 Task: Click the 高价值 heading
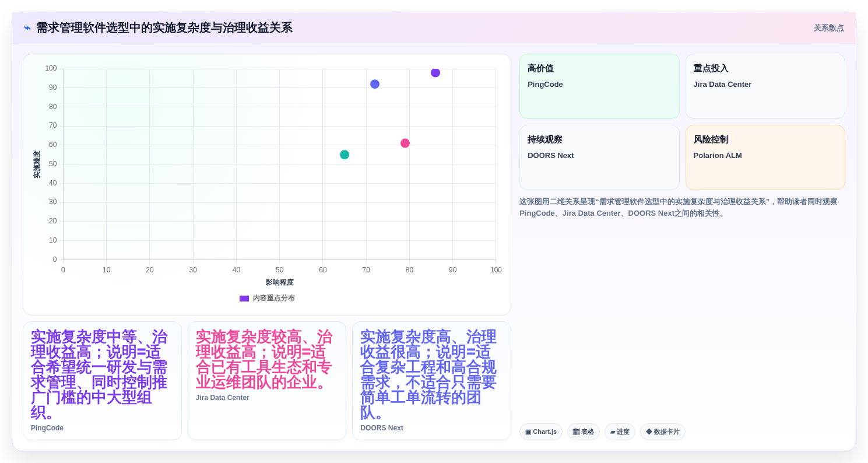coord(540,68)
